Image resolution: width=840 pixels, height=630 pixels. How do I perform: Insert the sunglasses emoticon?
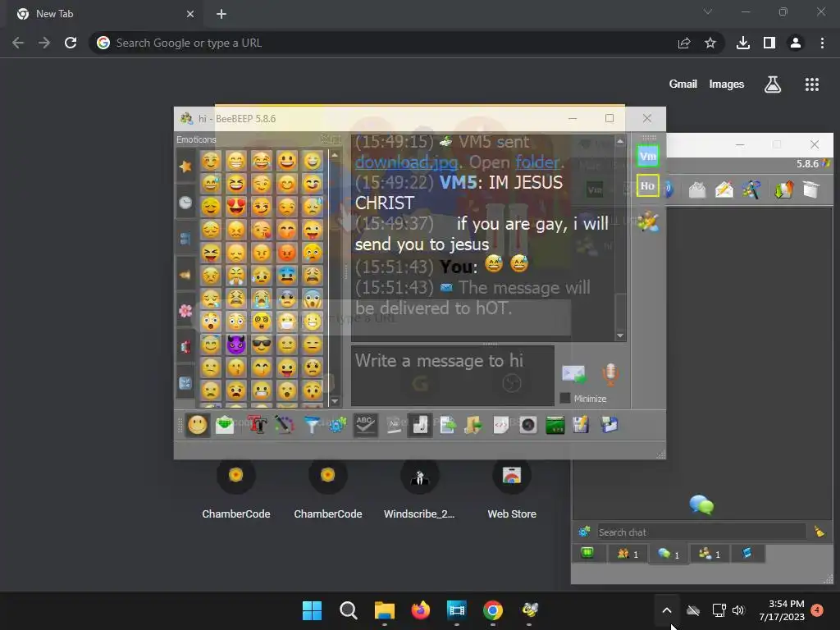(x=262, y=345)
